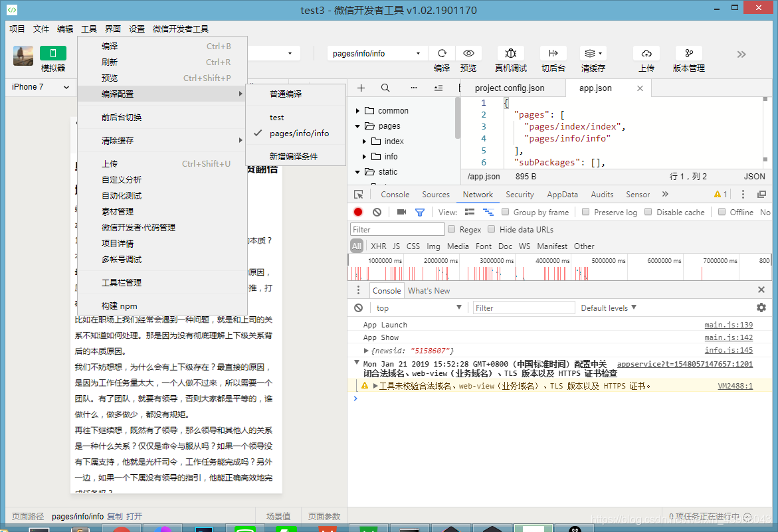Enable the Regex checkbox
Image resolution: width=778 pixels, height=532 pixels.
point(452,229)
